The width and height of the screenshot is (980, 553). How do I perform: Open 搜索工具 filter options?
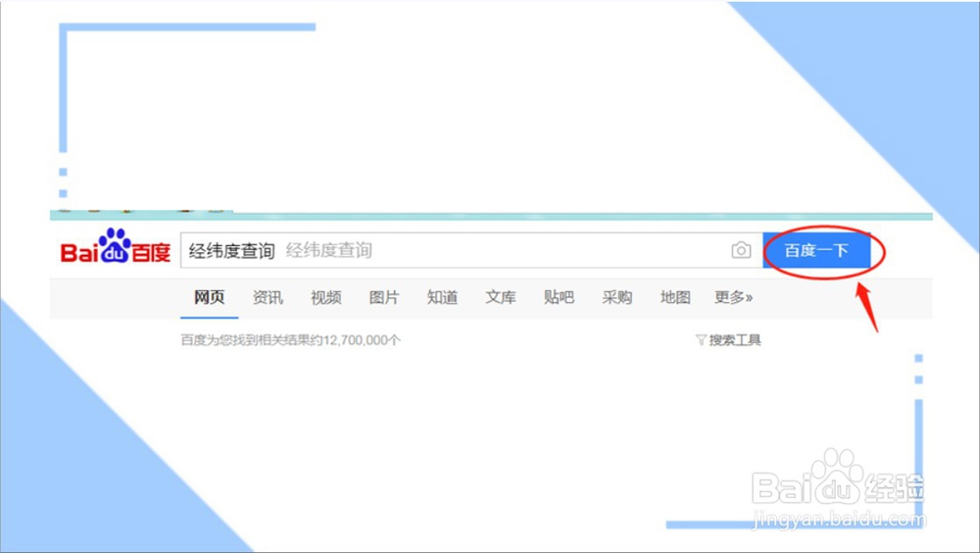tap(728, 339)
